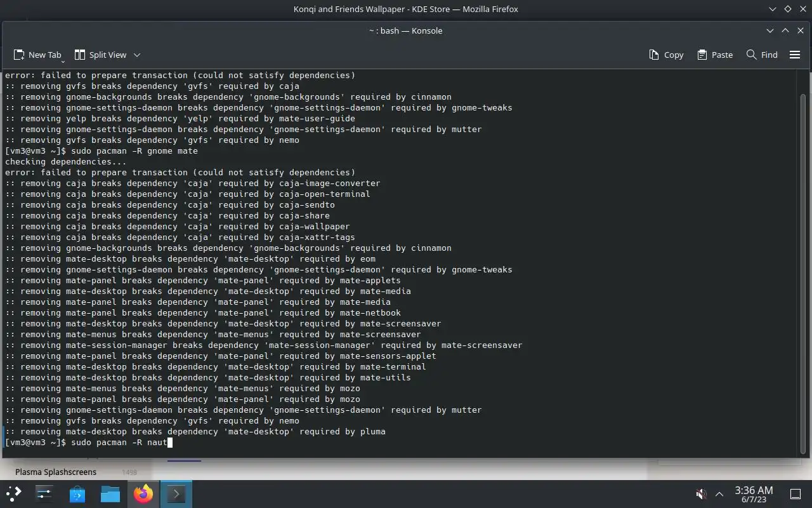Click line 'mate-desktop' required by pluma
This screenshot has width=812, height=508.
coord(195,431)
